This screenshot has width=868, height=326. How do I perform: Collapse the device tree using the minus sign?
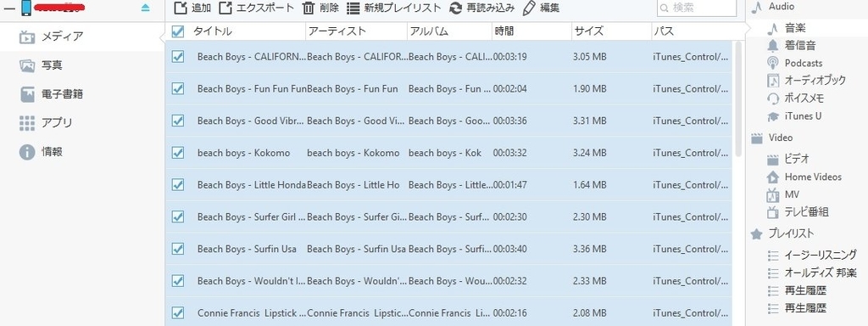(x=9, y=8)
